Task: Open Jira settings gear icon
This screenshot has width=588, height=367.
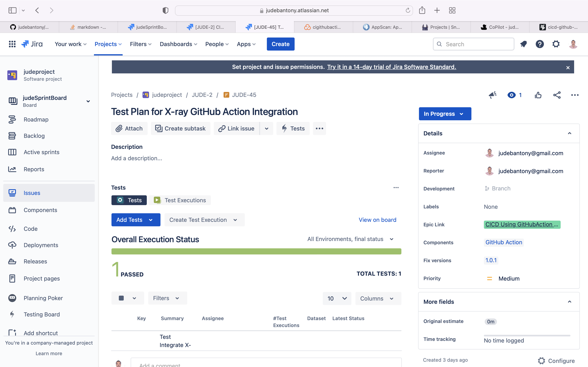Action: [x=556, y=44]
